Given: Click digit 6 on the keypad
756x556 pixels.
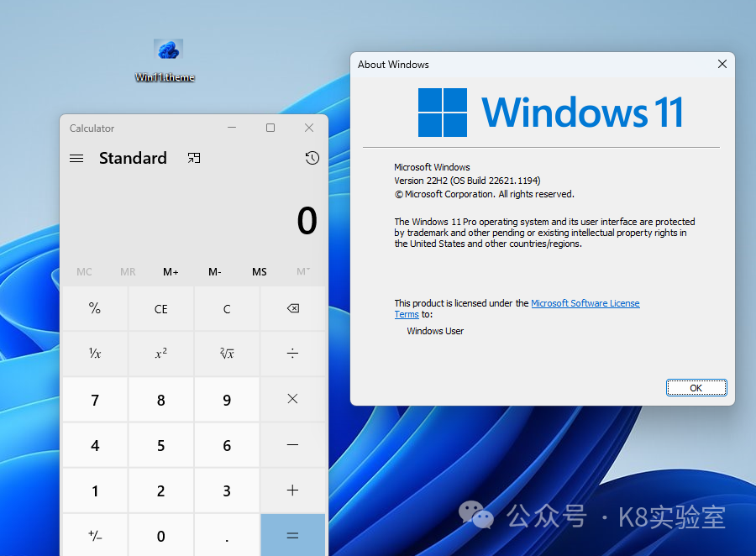Looking at the screenshot, I should (x=227, y=444).
